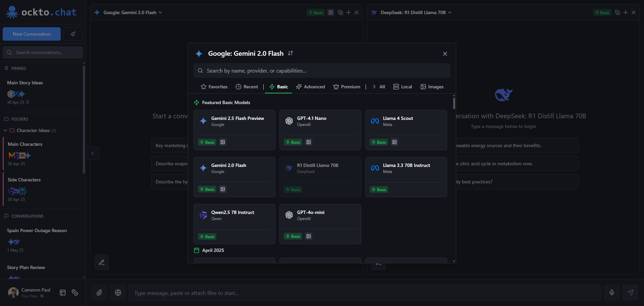Start voice input with the microphone icon
Image resolution: width=644 pixels, height=306 pixels.
(612, 293)
